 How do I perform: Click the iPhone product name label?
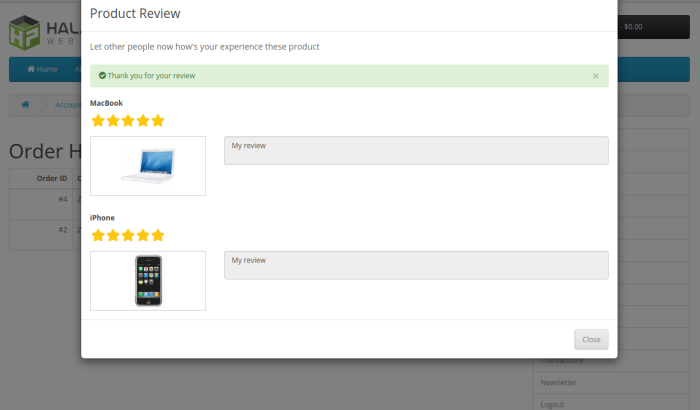point(102,218)
